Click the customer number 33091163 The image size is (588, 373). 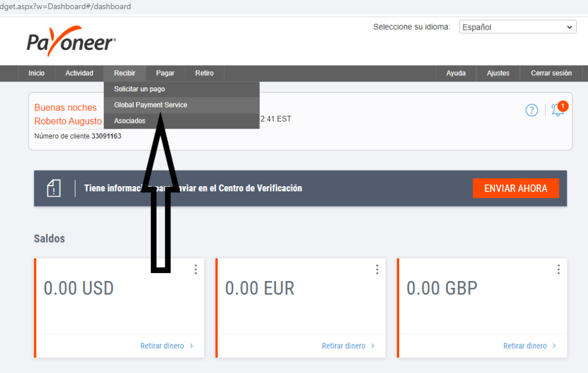tap(106, 136)
